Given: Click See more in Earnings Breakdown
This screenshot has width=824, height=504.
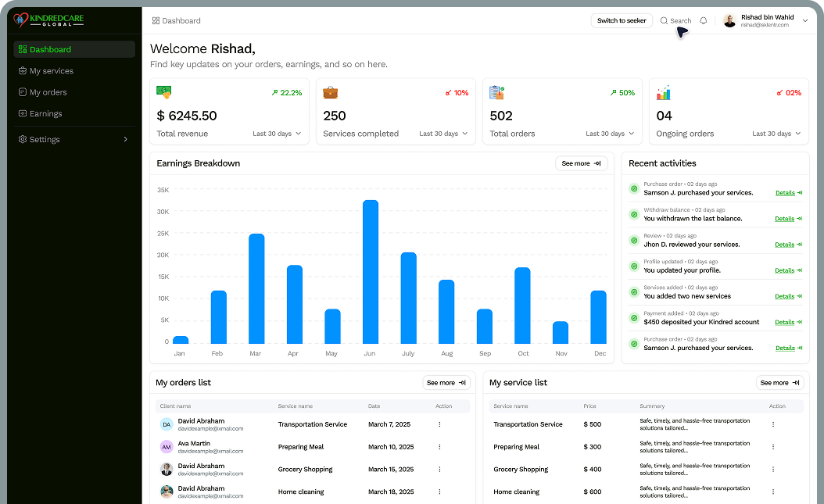Looking at the screenshot, I should (581, 163).
